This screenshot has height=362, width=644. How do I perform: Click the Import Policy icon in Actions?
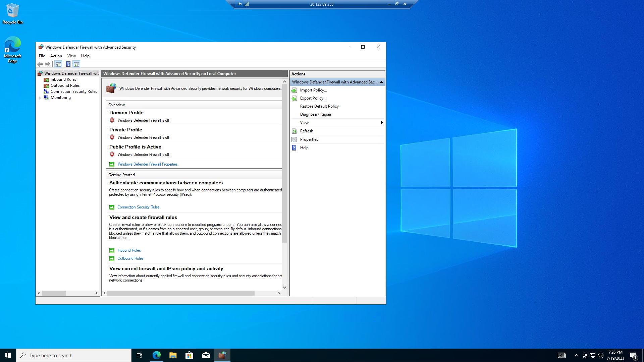[294, 90]
